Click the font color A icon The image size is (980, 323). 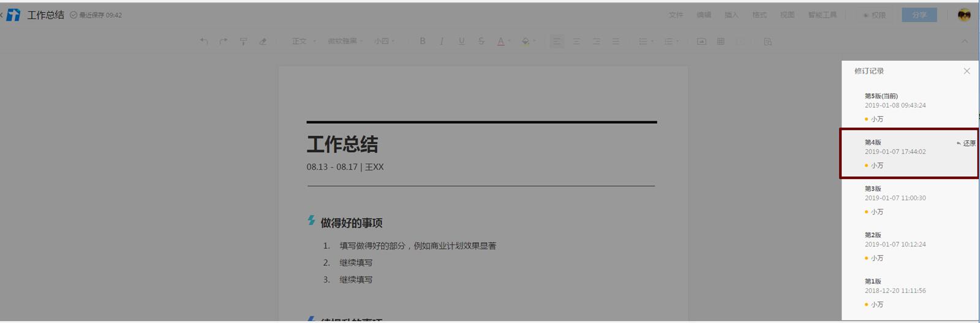(x=500, y=41)
